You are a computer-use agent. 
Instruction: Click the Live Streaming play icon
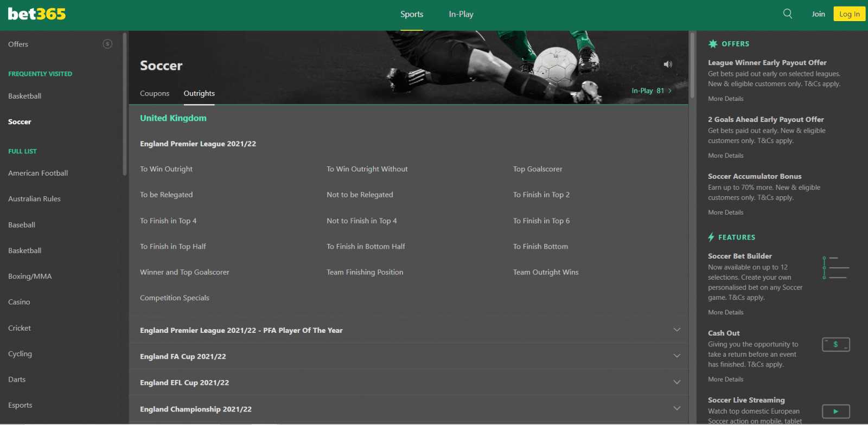pyautogui.click(x=836, y=411)
